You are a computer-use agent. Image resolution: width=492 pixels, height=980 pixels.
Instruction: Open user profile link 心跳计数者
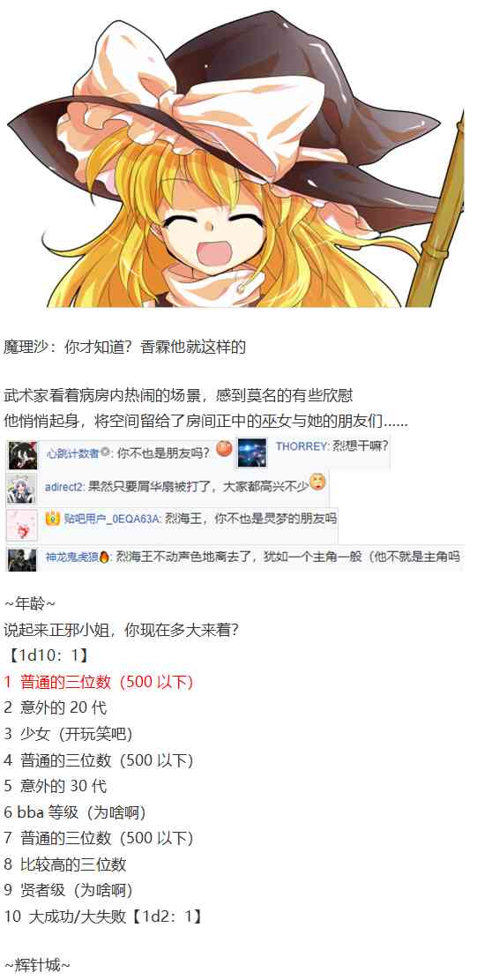tap(72, 453)
